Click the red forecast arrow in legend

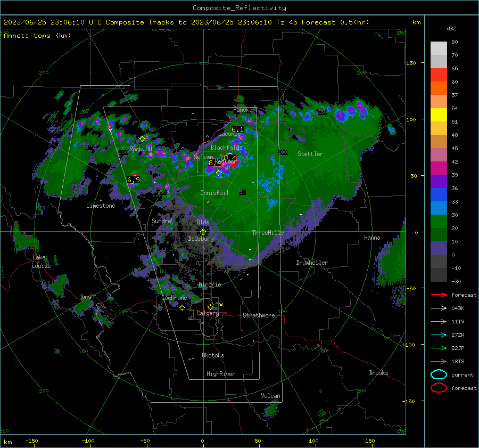coord(439,295)
